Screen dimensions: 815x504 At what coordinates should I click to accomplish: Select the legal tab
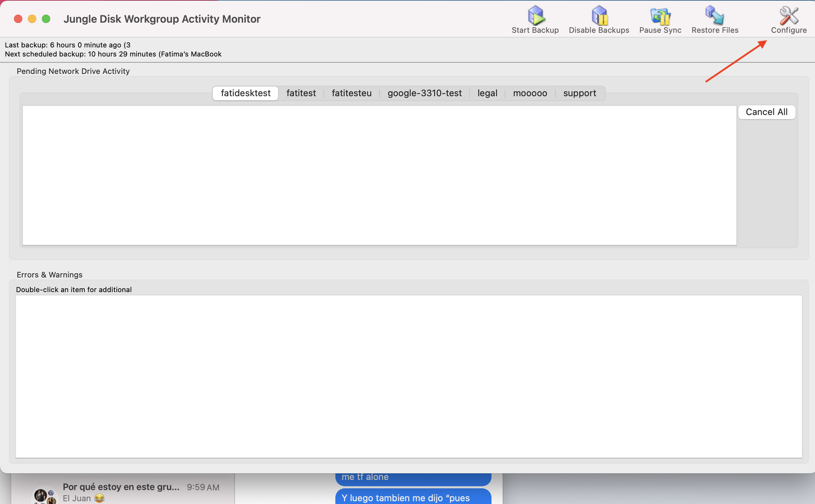487,93
